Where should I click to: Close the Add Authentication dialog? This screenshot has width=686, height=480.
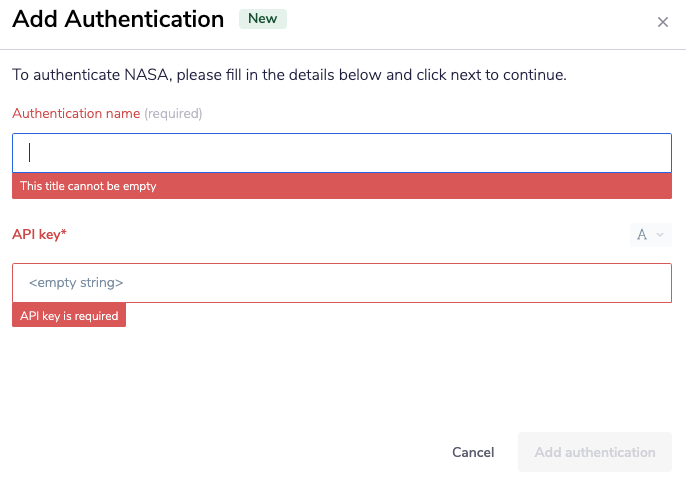point(662,22)
